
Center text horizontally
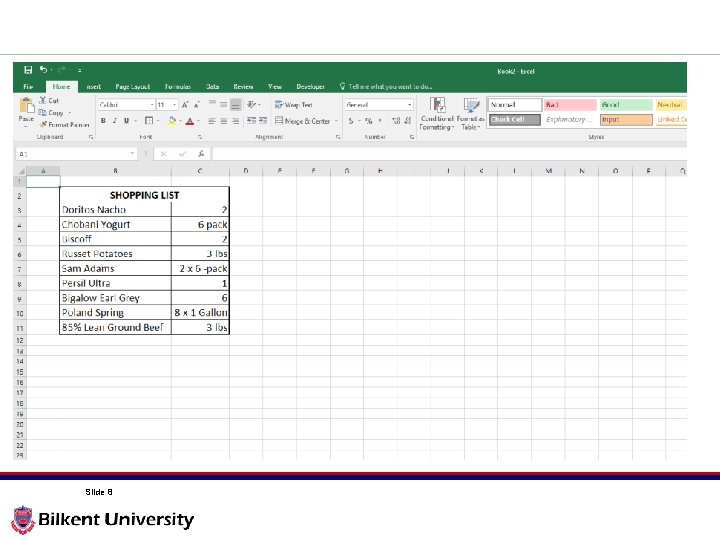(224, 121)
